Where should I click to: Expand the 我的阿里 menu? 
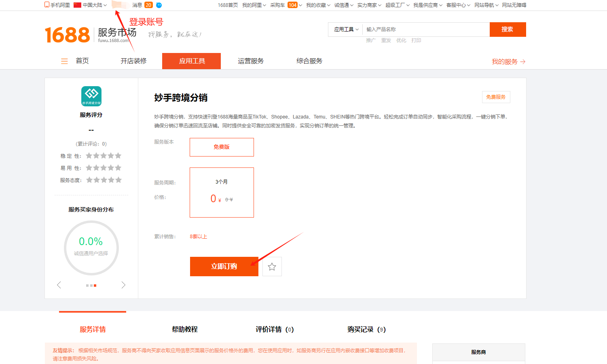coord(254,5)
